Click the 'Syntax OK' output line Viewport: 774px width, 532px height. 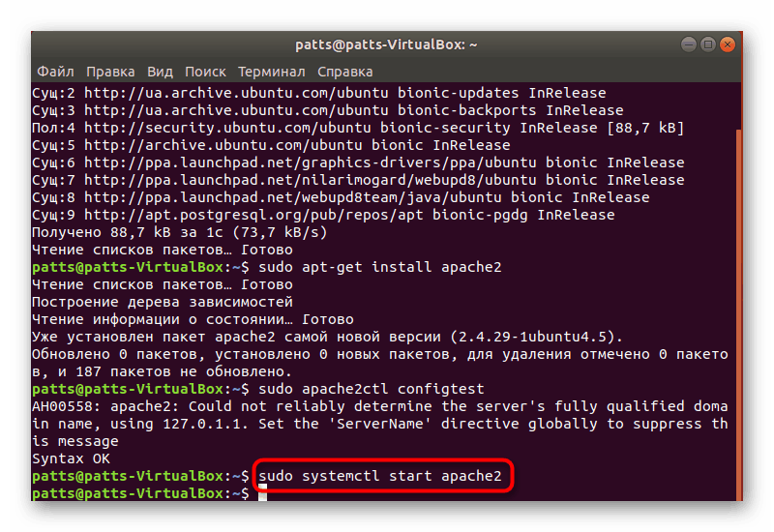coord(71,458)
